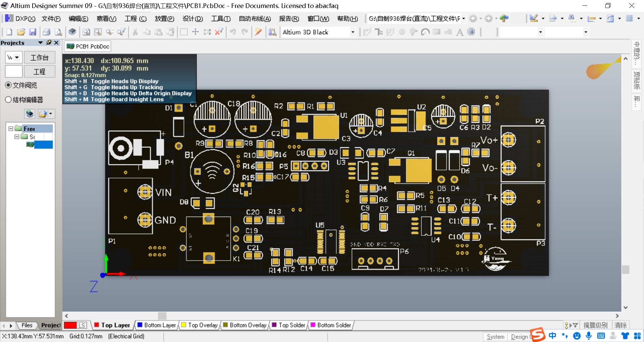This screenshot has height=342, width=644.
Task: Click the 工作台 button
Action: pos(40,58)
